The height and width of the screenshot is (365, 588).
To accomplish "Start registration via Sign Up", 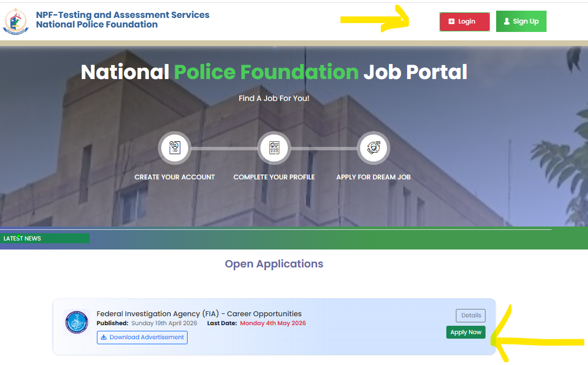I will click(x=521, y=21).
